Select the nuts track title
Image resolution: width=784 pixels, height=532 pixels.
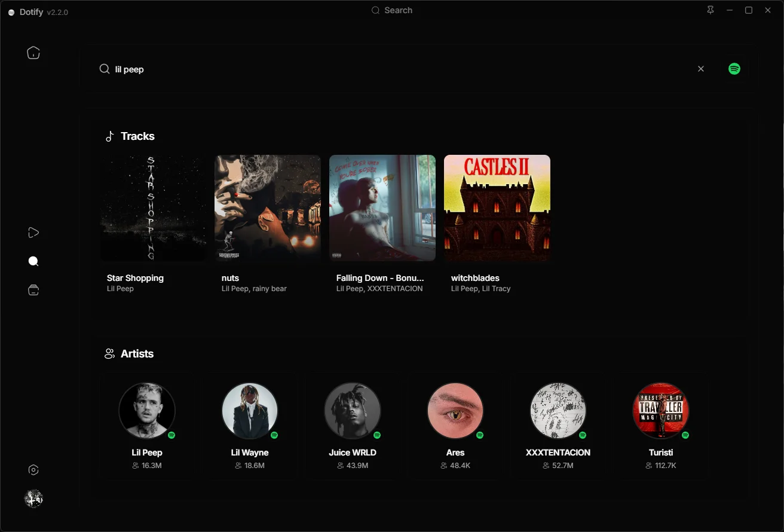[230, 278]
